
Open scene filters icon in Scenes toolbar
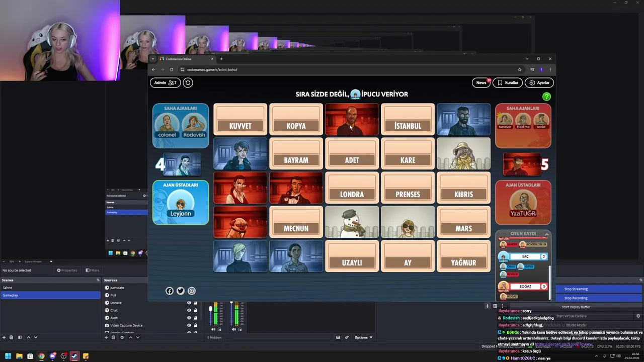tap(20, 337)
